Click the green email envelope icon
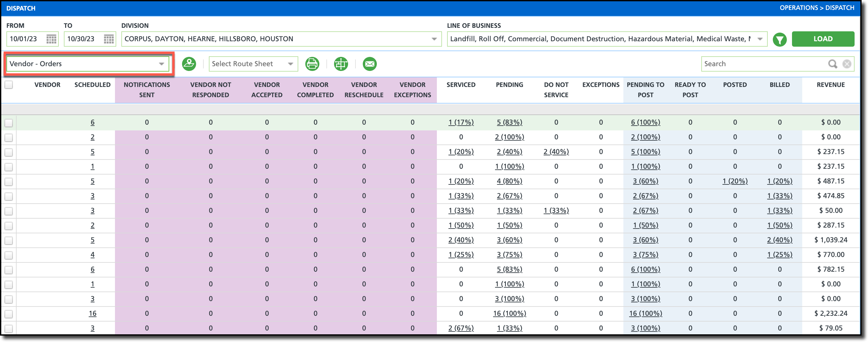Viewport: 868px width, 342px height. [x=369, y=64]
